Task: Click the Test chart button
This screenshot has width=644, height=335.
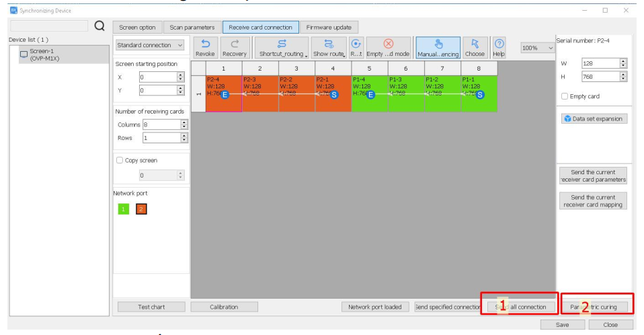Action: point(151,307)
